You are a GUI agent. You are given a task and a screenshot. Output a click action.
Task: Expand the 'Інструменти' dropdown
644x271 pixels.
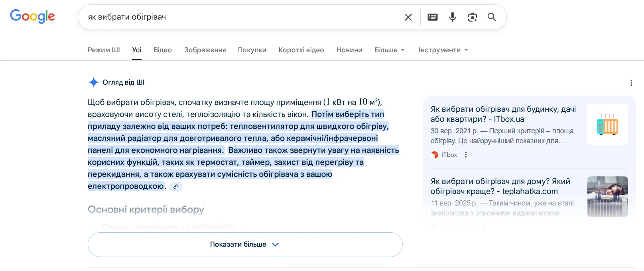[443, 50]
